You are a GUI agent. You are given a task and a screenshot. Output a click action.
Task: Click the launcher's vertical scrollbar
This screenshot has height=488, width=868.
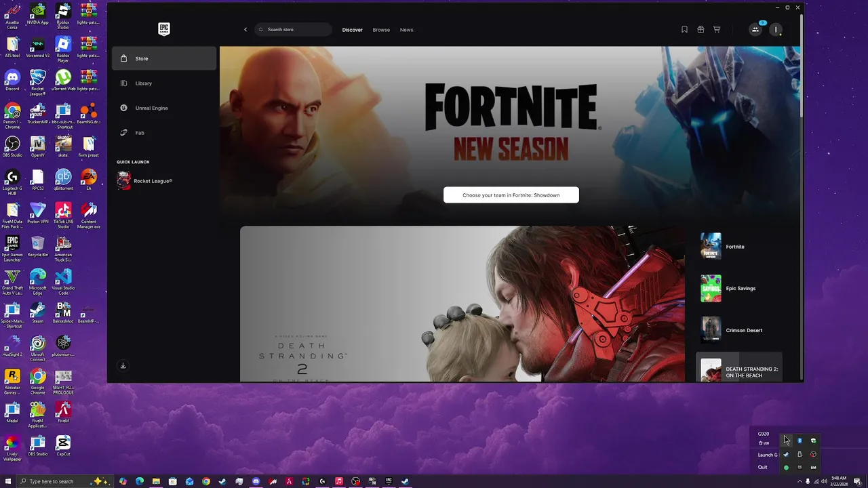[802, 64]
